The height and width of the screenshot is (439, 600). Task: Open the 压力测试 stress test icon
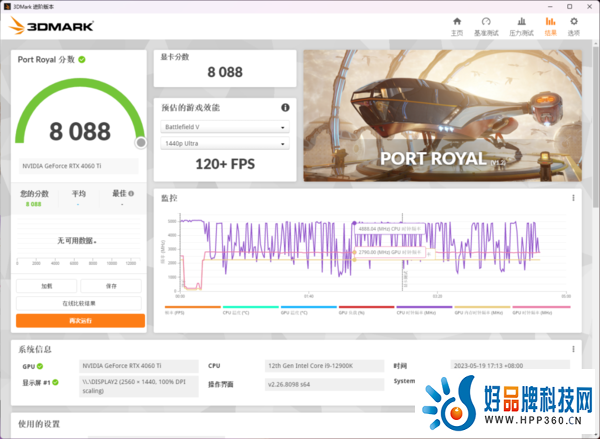click(x=521, y=21)
